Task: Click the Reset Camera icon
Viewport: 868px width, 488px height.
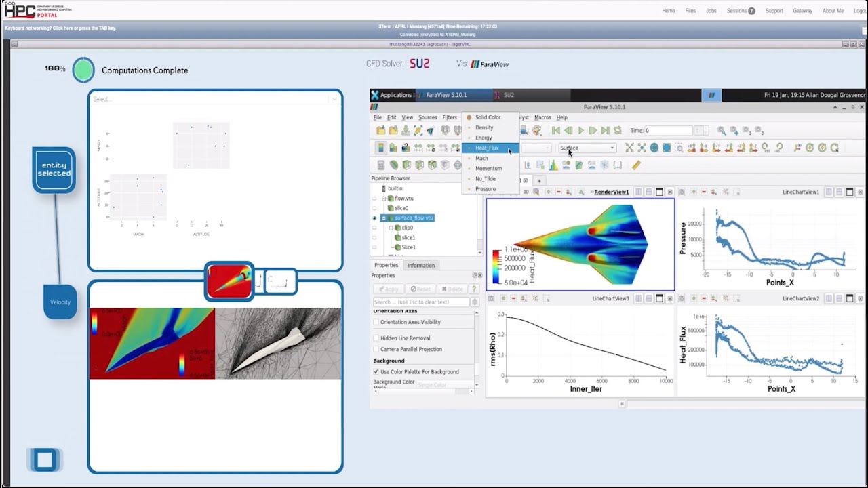Action: (x=629, y=148)
